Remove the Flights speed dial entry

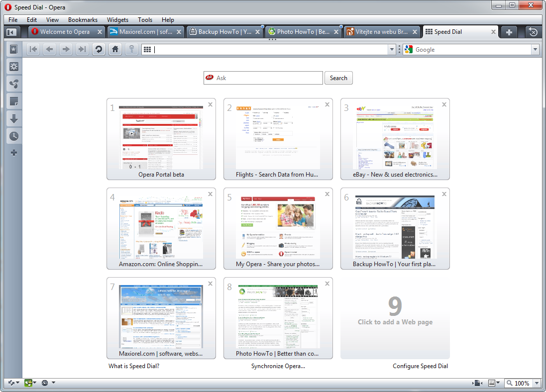click(x=328, y=104)
